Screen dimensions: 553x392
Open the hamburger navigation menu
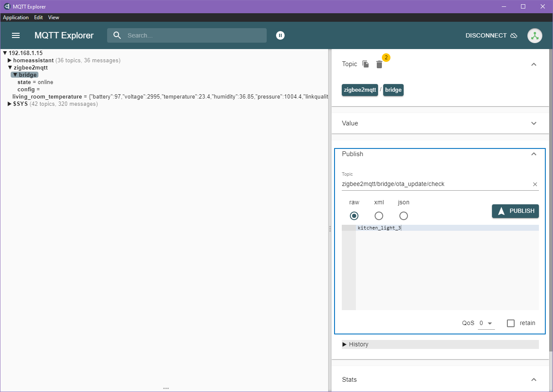coord(16,35)
